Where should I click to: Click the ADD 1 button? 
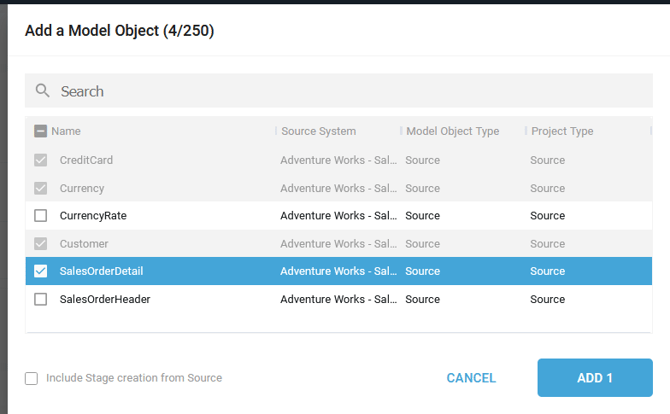(595, 378)
